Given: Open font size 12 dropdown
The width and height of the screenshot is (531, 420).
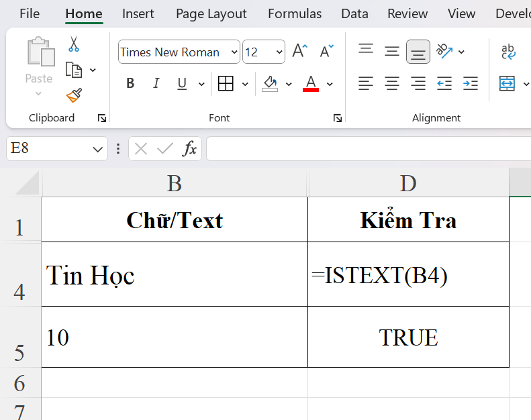Looking at the screenshot, I should click(279, 52).
